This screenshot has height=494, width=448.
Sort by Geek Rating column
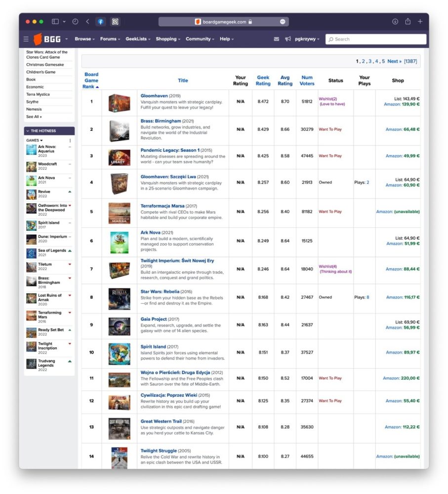coord(263,81)
